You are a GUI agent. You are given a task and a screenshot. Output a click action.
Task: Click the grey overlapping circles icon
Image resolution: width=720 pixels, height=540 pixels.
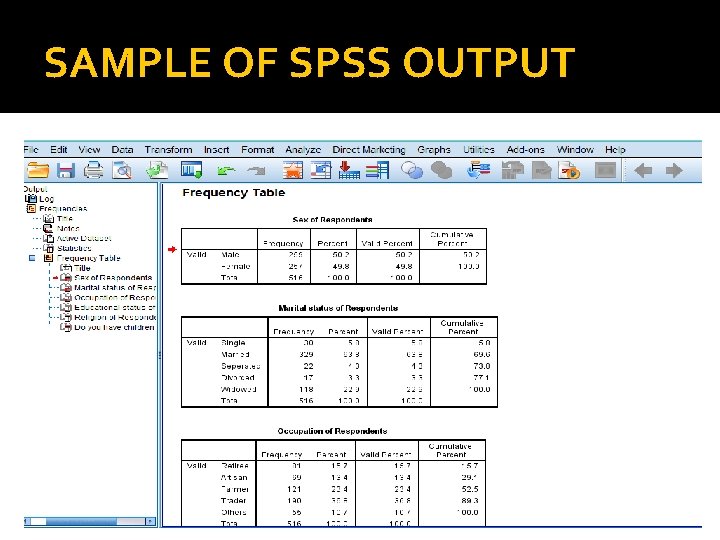pos(441,170)
